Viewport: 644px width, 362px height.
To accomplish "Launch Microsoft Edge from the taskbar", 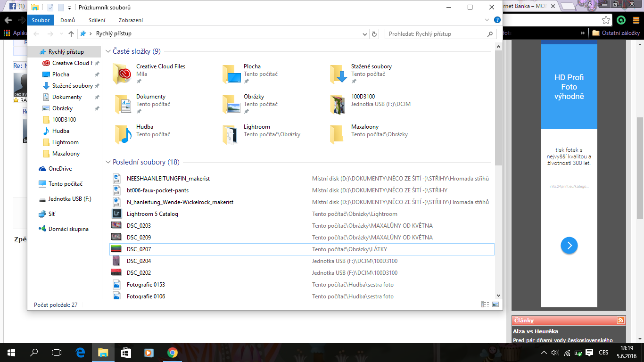I will [x=80, y=352].
